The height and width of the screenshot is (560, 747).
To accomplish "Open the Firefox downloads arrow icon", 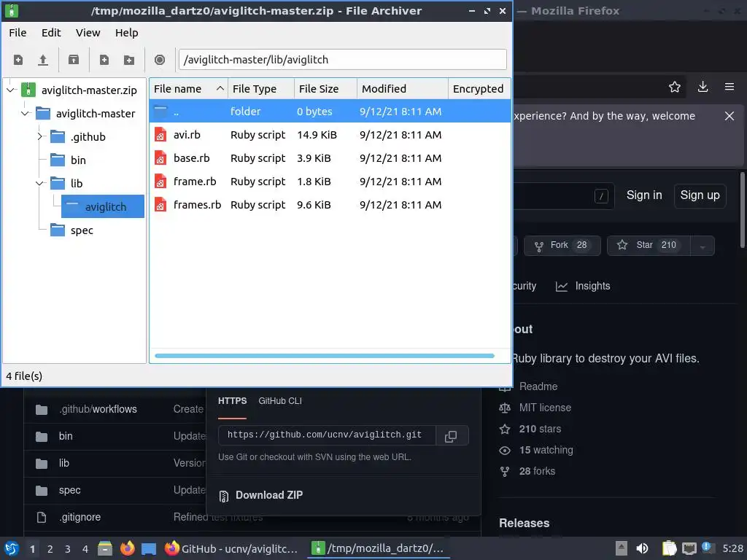I will [x=703, y=87].
